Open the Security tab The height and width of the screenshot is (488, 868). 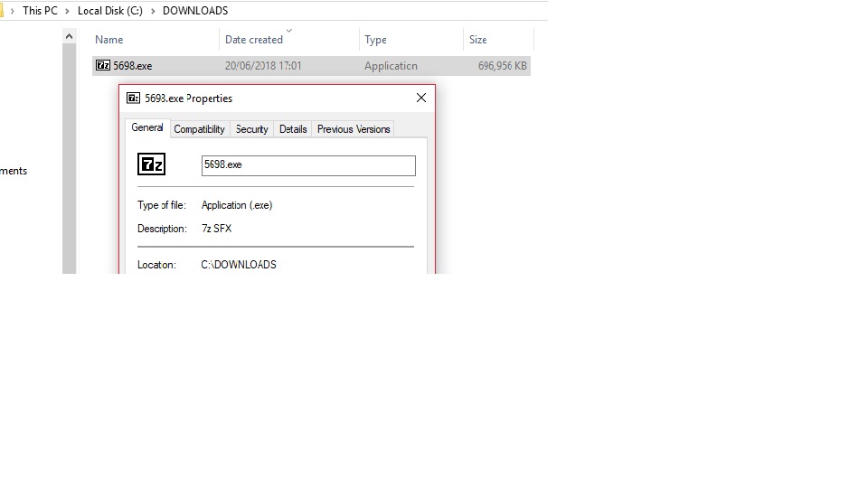coord(251,129)
